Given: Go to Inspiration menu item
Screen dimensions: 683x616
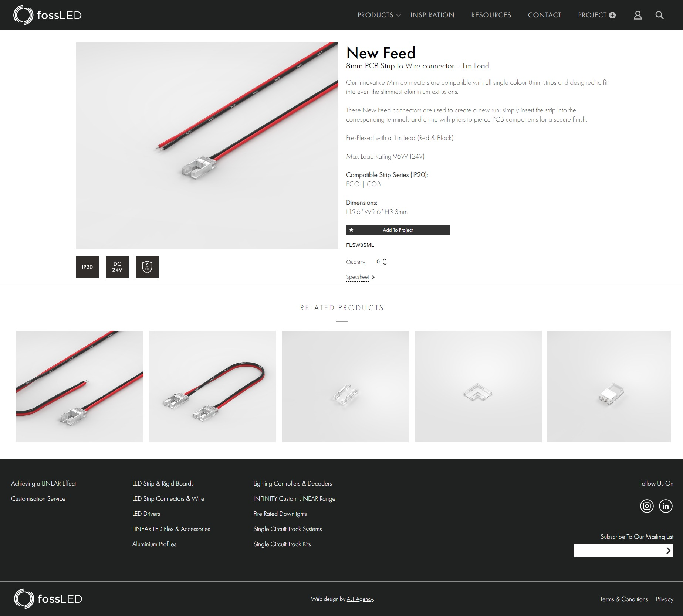Looking at the screenshot, I should point(432,15).
